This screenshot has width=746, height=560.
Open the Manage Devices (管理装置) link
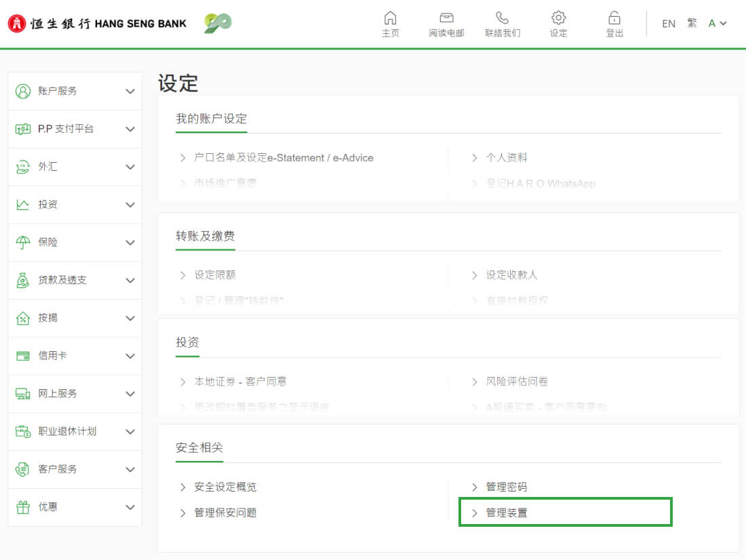point(507,513)
